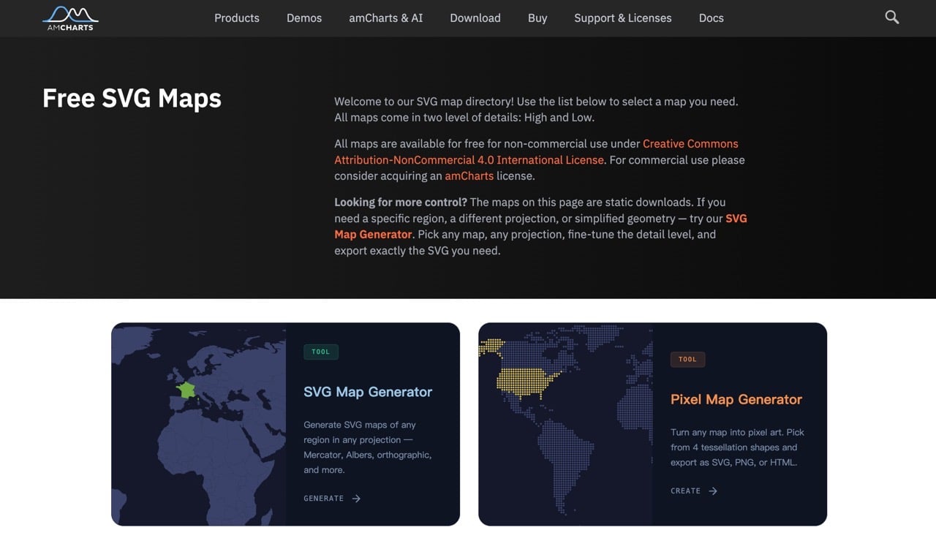Click the arrow next to CREATE

(x=713, y=491)
